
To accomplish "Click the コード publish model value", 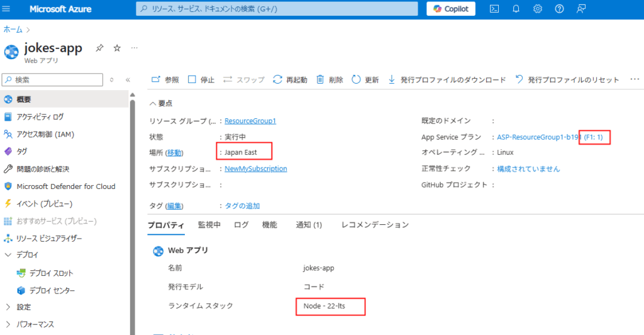I will coord(314,287).
